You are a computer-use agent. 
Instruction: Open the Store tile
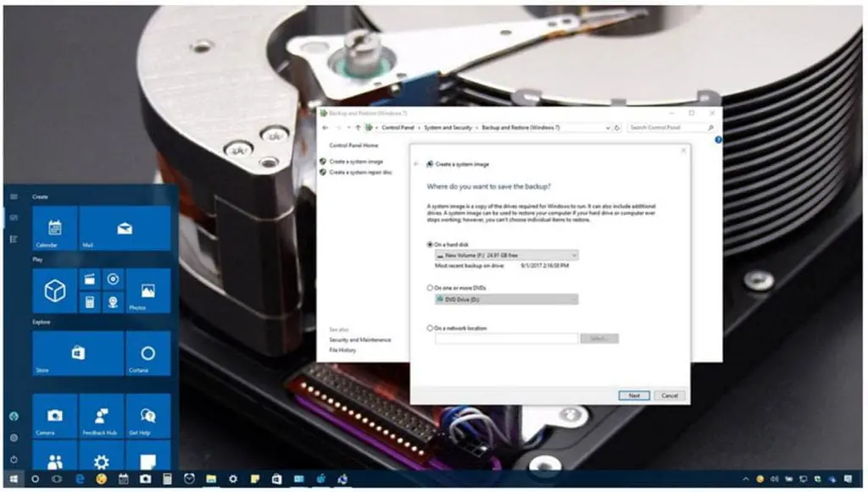pos(78,353)
